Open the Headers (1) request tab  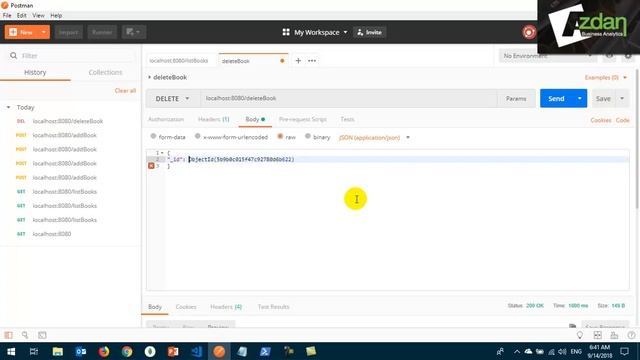click(x=213, y=119)
